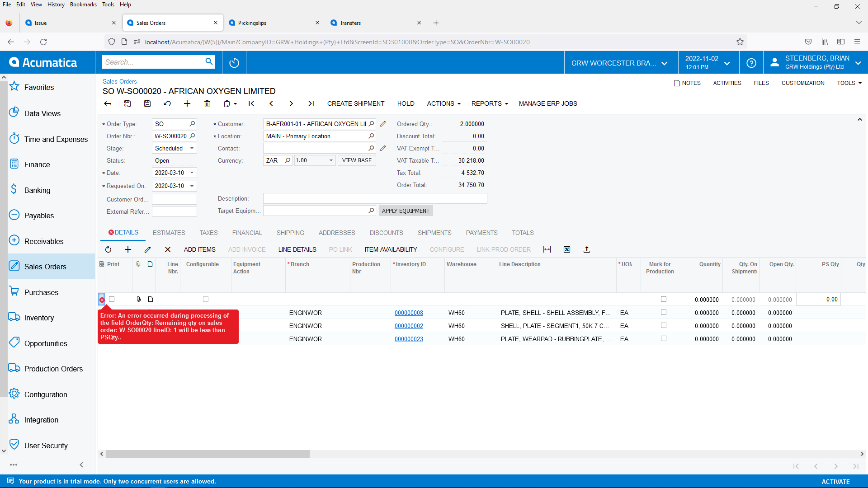
Task: Open inventory ID 00000002 link
Action: [409, 326]
